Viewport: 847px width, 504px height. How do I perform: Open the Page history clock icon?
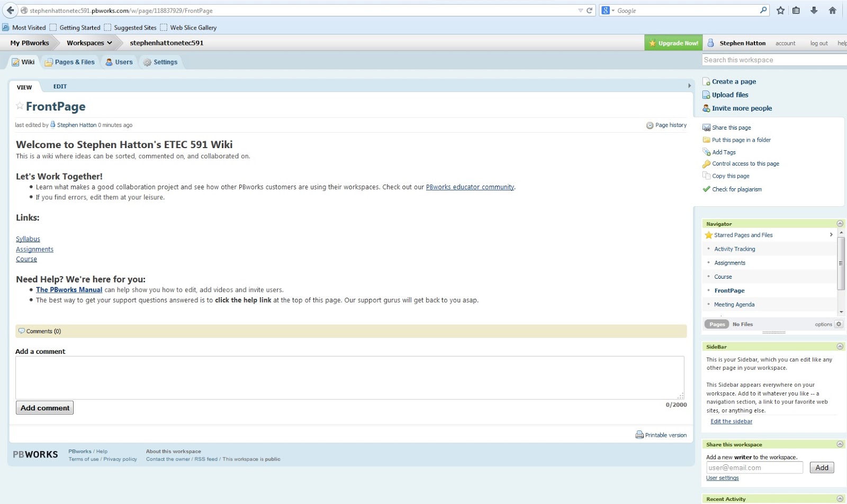click(x=650, y=125)
